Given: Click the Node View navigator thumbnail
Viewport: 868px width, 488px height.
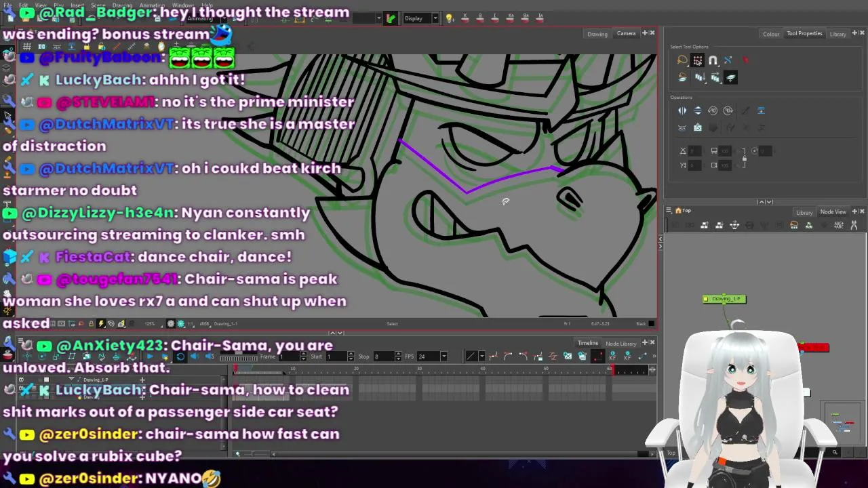Looking at the screenshot, I should point(842,424).
